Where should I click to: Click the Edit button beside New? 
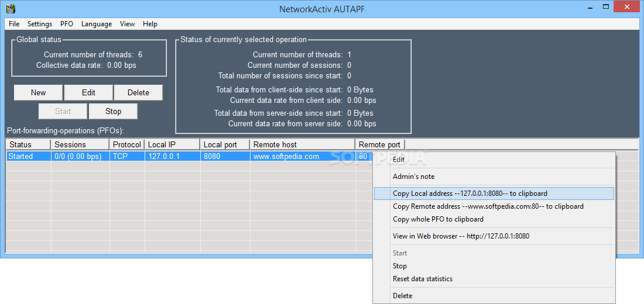pos(88,93)
